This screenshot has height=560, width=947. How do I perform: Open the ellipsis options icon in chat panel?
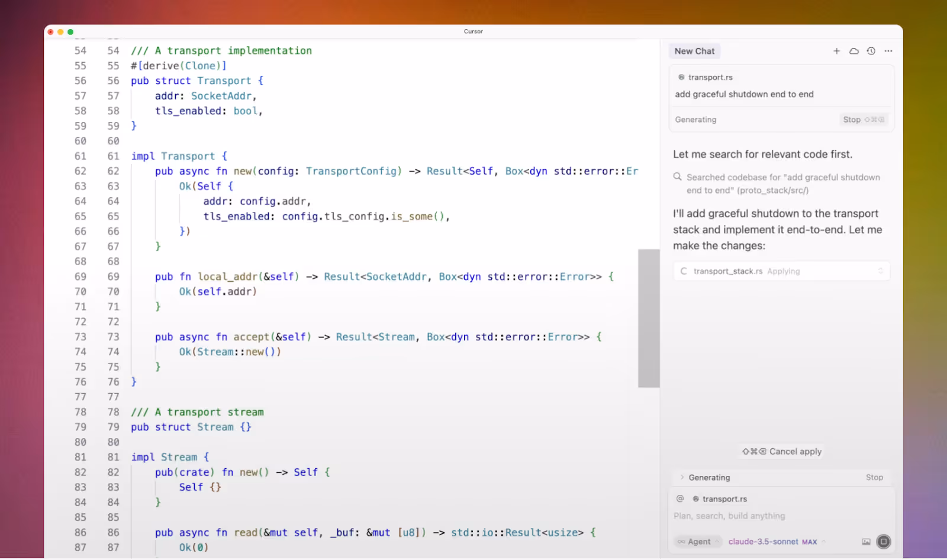(888, 51)
